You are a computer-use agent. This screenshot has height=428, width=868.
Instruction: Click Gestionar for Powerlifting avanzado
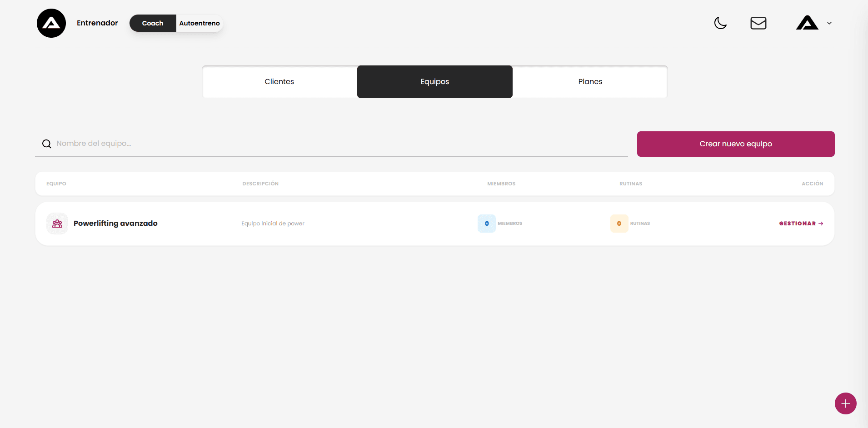tap(801, 224)
